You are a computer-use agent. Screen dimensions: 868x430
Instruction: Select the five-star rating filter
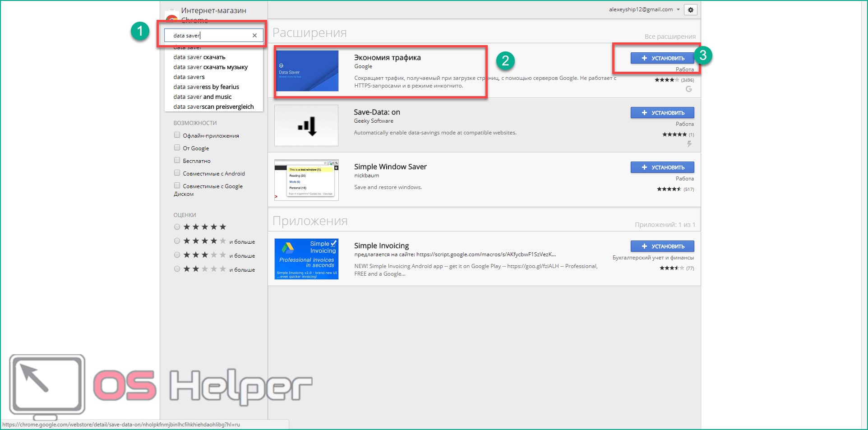(x=177, y=227)
